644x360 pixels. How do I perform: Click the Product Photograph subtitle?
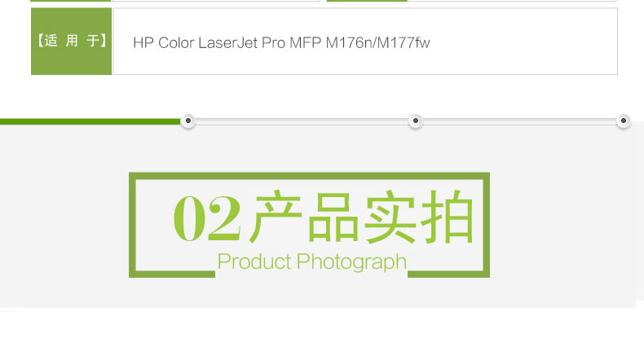click(312, 262)
